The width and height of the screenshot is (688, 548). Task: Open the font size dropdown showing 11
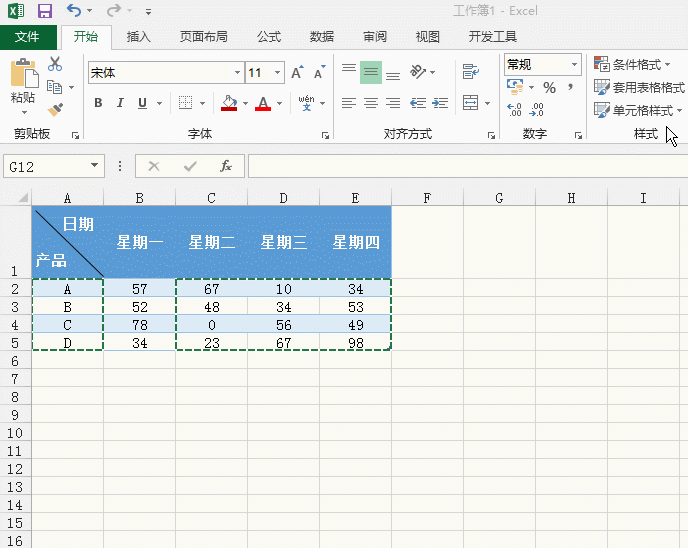277,72
